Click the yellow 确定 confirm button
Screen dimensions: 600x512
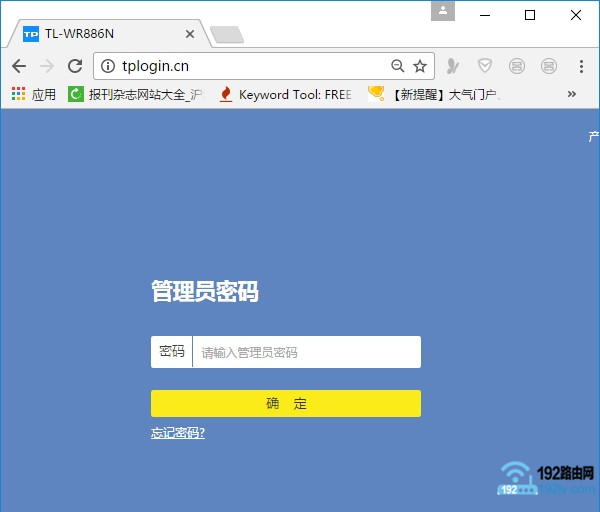(286, 403)
